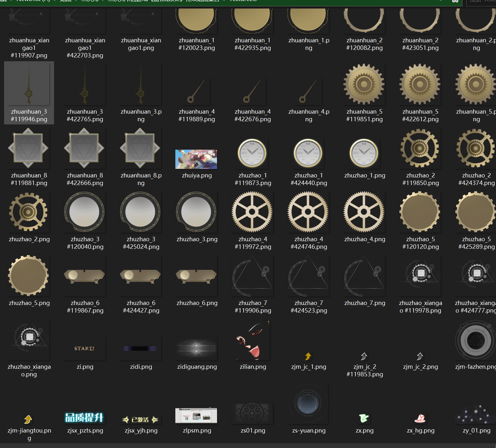Select the zy_01.png constellation image
Screen dimensions: 496x448
[x=475, y=413]
